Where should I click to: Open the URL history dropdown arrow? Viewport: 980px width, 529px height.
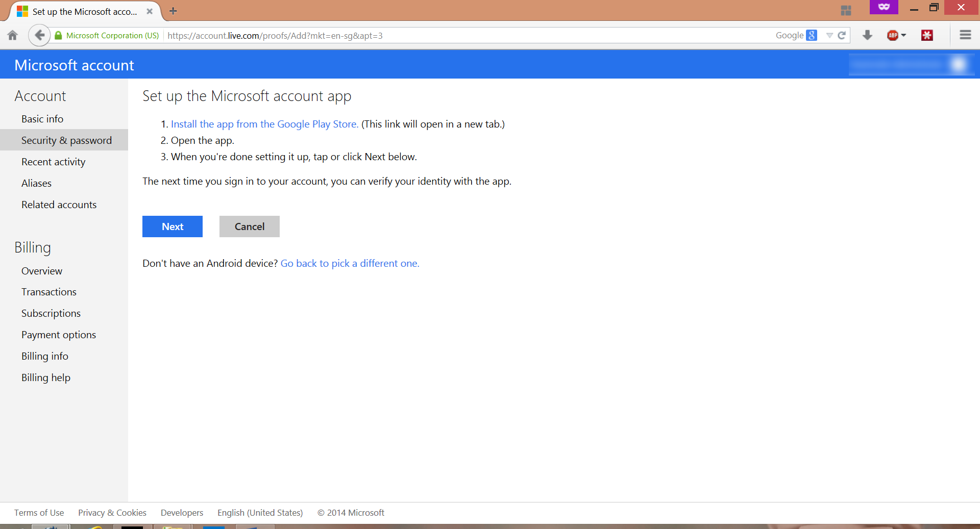pyautogui.click(x=829, y=35)
